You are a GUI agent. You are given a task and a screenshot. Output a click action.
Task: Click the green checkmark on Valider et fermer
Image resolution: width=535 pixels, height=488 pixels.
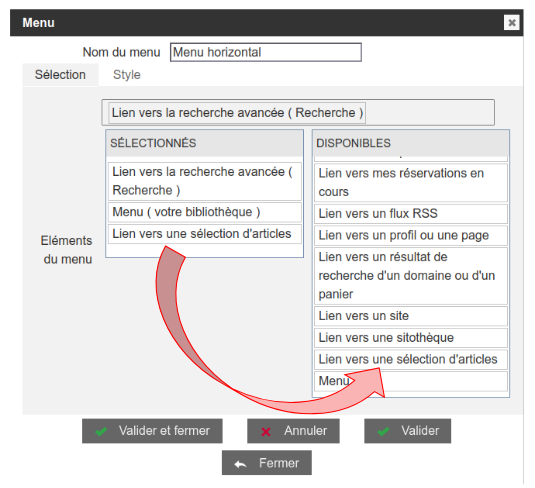tap(101, 431)
